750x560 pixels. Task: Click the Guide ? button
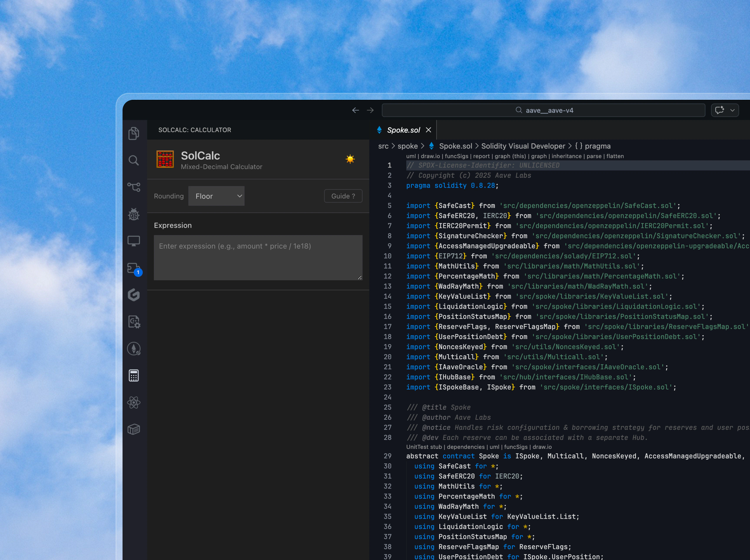tap(343, 196)
